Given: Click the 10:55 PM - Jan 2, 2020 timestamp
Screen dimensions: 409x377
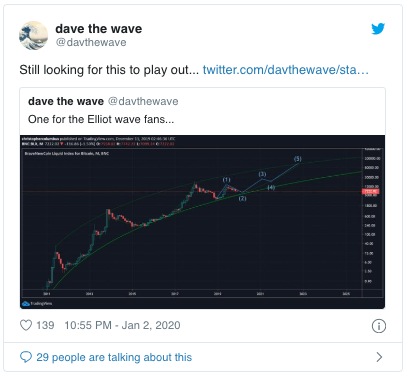Looking at the screenshot, I should 122,325.
